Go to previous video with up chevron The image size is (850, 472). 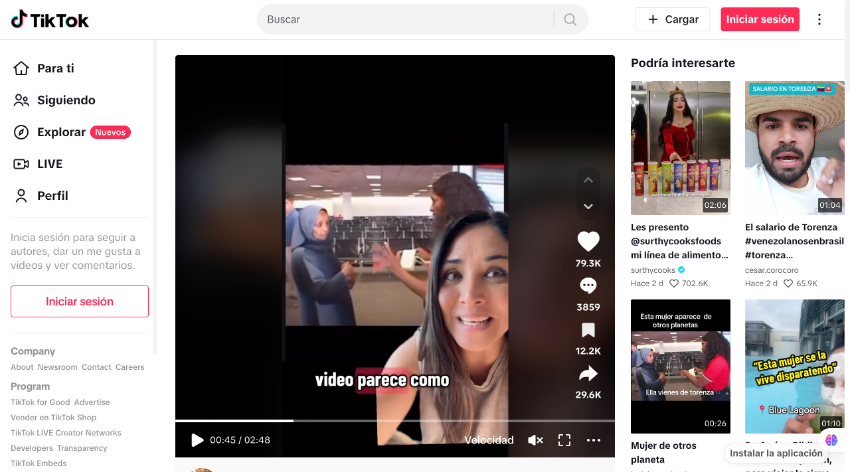pos(588,180)
